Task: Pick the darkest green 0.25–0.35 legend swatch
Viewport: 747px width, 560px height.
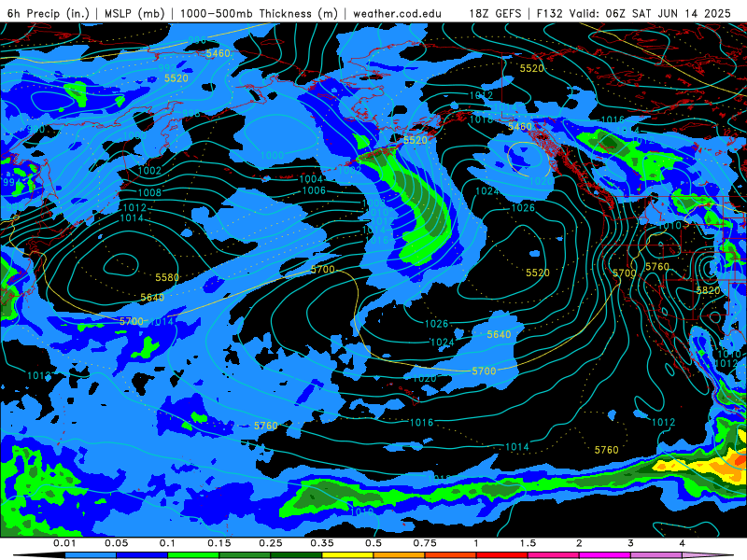Action: point(296,555)
